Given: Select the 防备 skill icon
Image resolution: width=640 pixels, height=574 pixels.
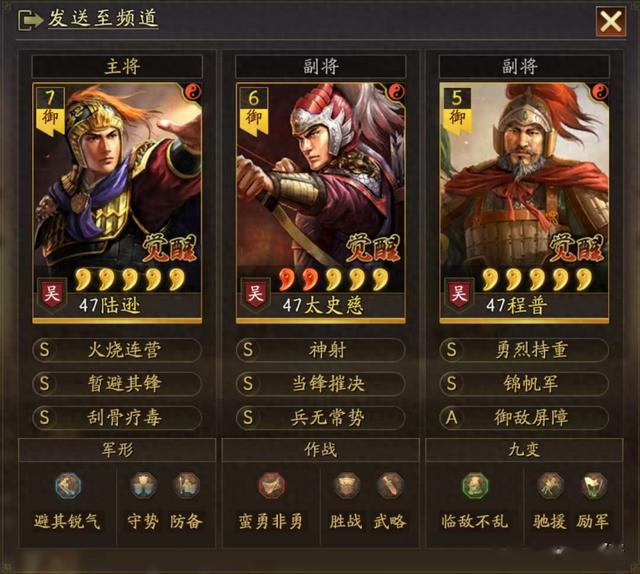Looking at the screenshot, I should click(187, 486).
